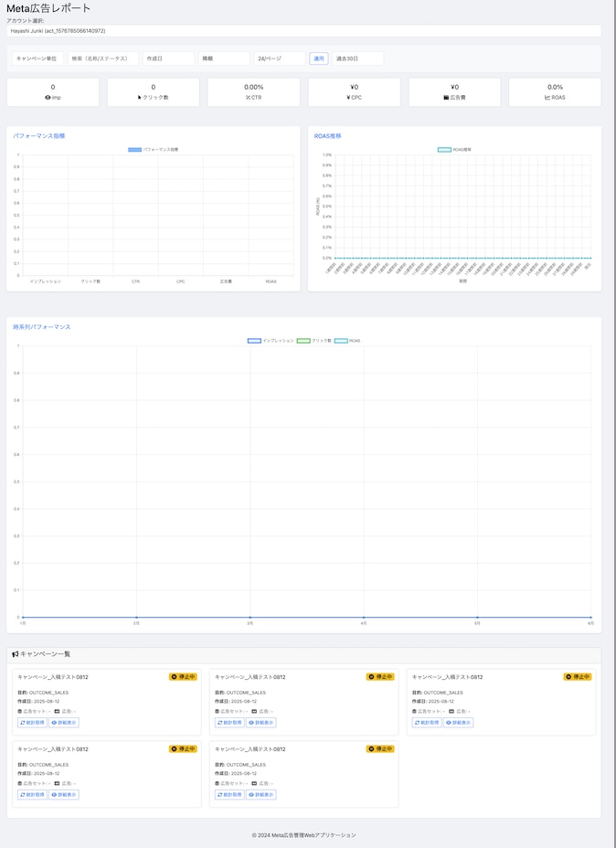Click the 0.00% CTR value
The width and height of the screenshot is (616, 848).
click(x=254, y=87)
